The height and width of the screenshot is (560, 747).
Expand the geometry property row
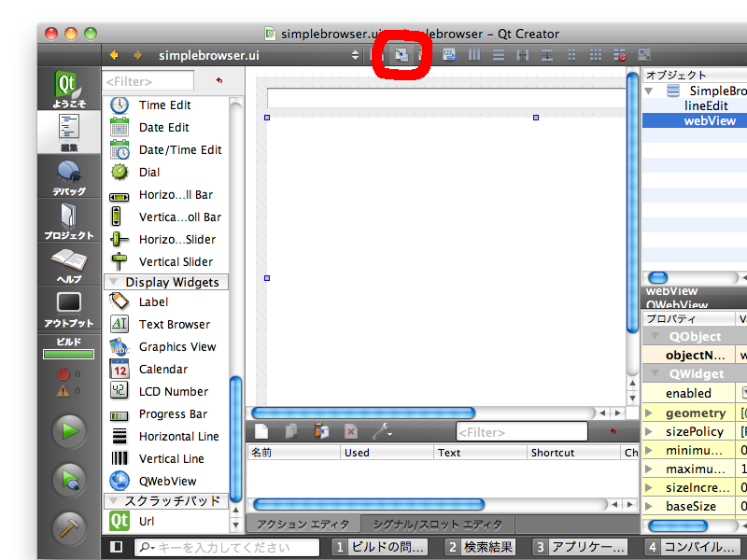[649, 413]
